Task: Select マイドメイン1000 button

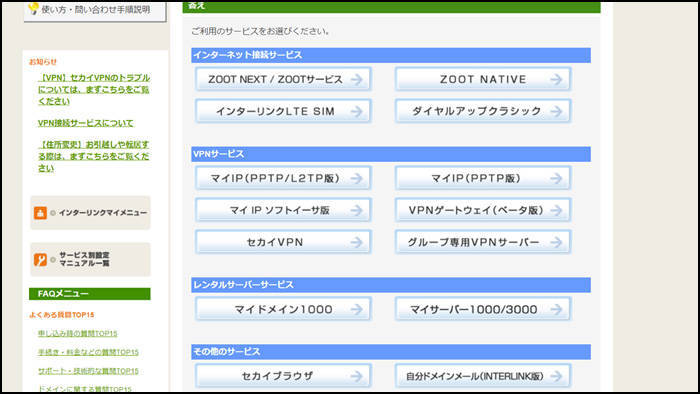Action: 283,309
